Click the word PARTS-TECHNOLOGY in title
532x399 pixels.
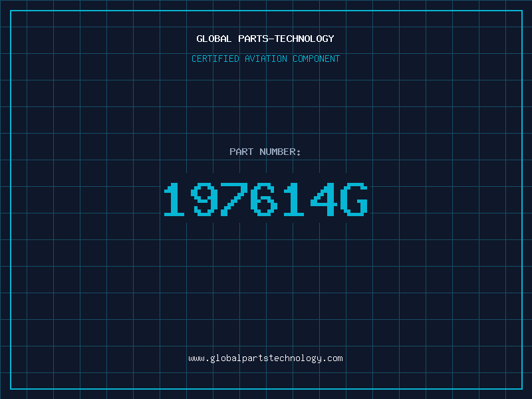286,39
